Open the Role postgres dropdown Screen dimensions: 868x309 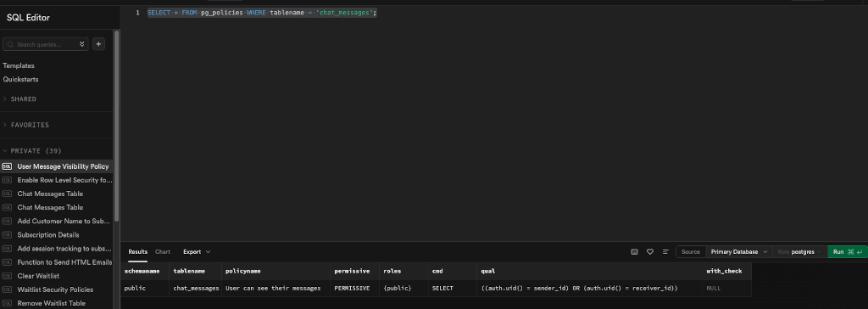pyautogui.click(x=799, y=252)
